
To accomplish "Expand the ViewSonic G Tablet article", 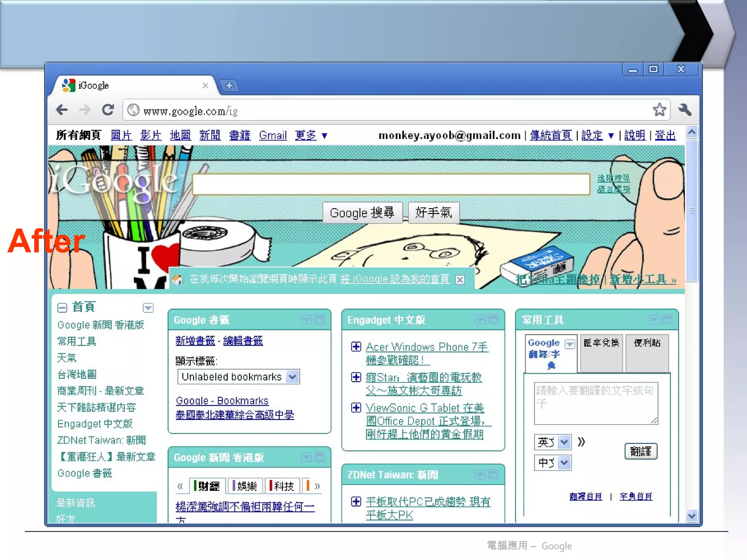I will pos(356,407).
